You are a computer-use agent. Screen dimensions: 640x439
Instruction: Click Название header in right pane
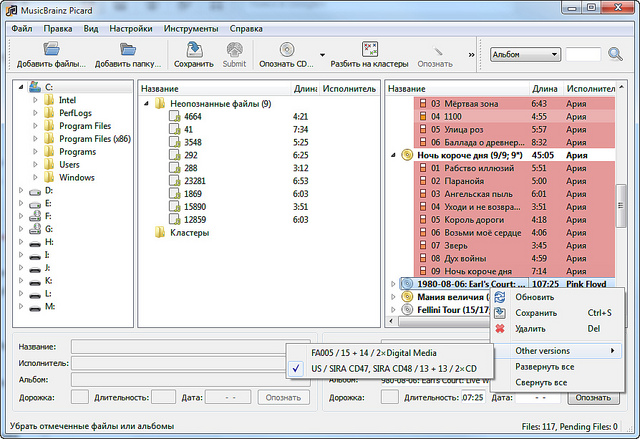[x=457, y=89]
